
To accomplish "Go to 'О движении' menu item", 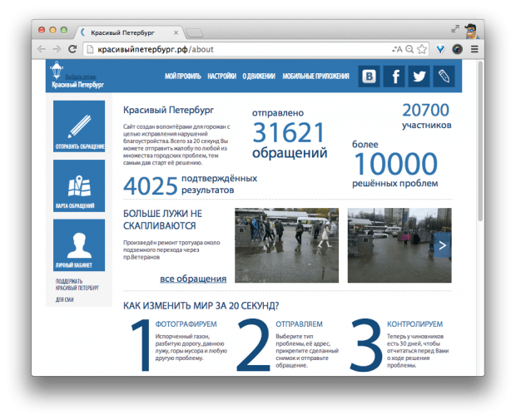I will click(259, 77).
